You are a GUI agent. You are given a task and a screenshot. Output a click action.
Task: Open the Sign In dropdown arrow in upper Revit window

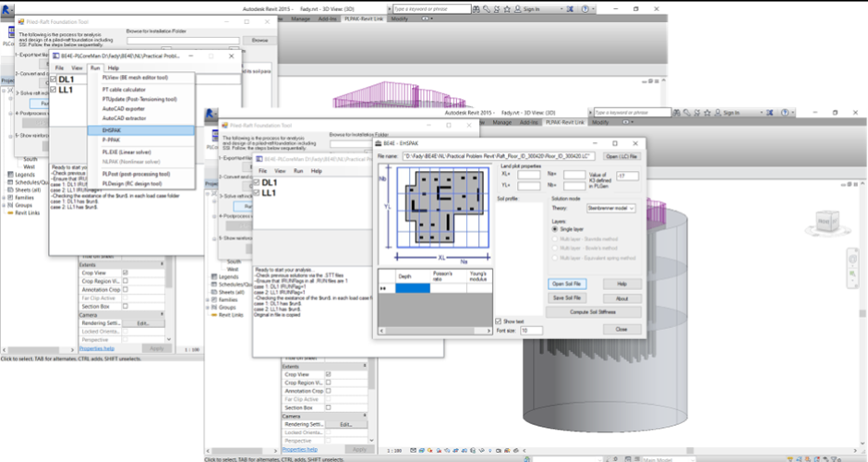click(x=561, y=9)
